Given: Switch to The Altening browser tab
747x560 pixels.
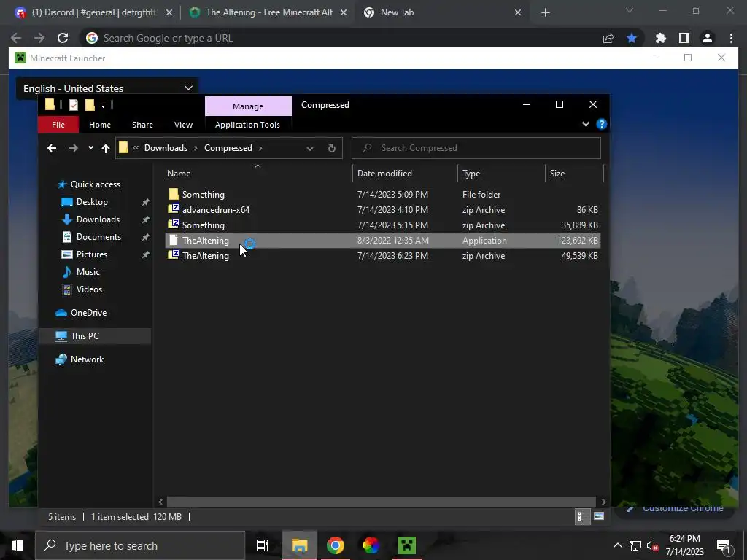Looking at the screenshot, I should tap(268, 12).
